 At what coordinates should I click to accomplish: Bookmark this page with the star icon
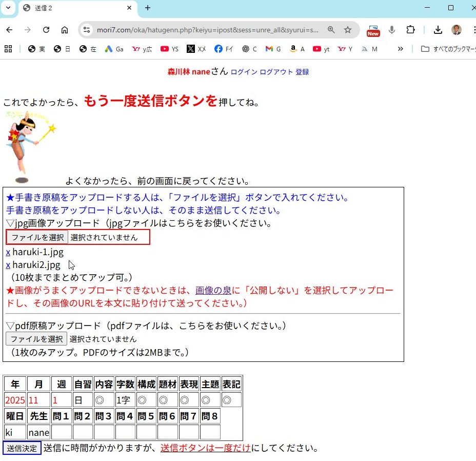348,30
